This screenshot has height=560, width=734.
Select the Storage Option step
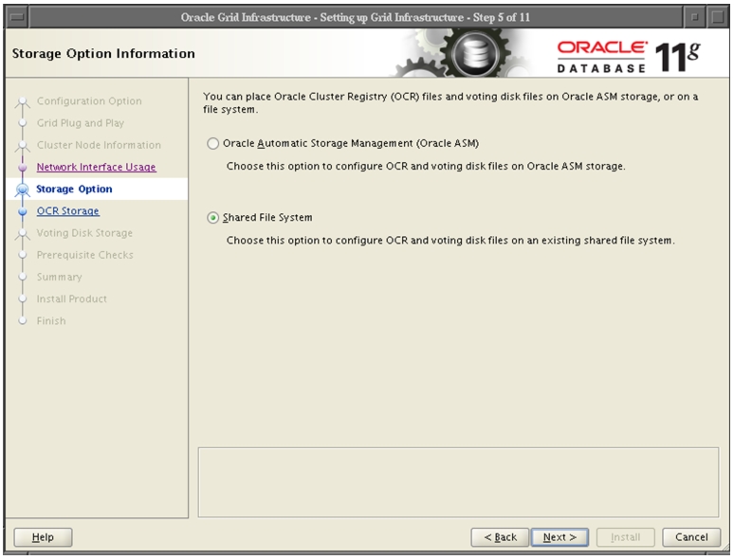pos(74,189)
